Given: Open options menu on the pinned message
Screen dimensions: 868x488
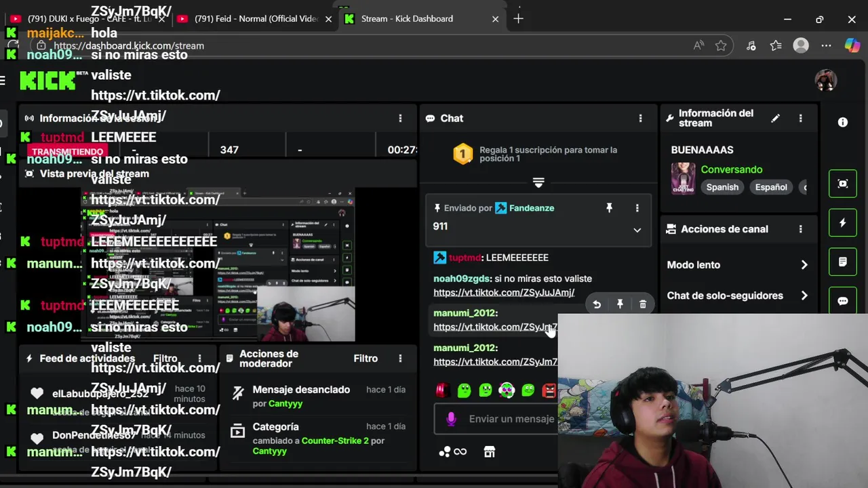Looking at the screenshot, I should (637, 208).
